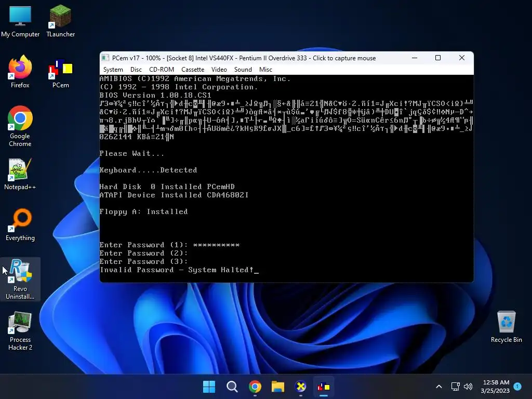Open the System menu in PCem
Viewport: 532px width, 399px height.
click(x=113, y=70)
